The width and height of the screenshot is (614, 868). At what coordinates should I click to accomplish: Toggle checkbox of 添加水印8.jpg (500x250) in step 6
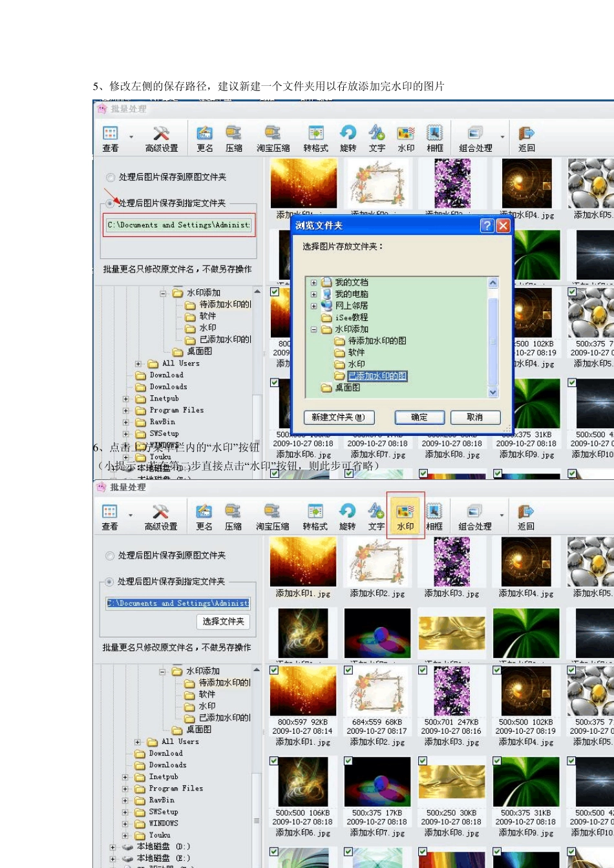(423, 761)
